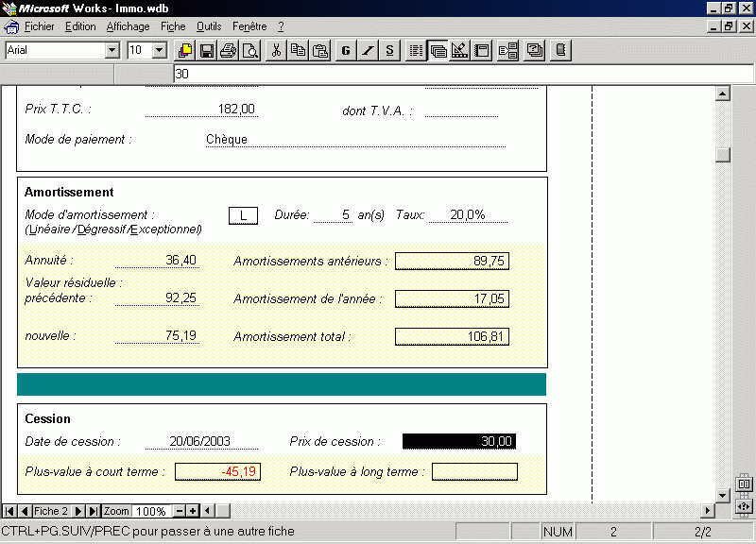
Task: Copy selection with copy icon
Action: pos(298,50)
